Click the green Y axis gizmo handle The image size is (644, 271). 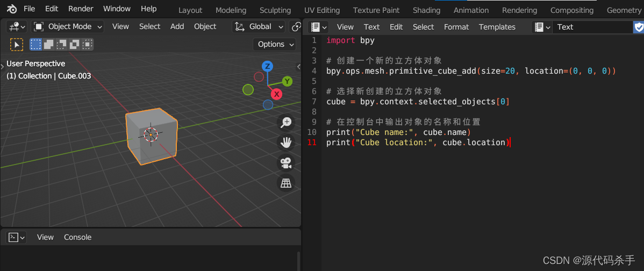(x=287, y=81)
